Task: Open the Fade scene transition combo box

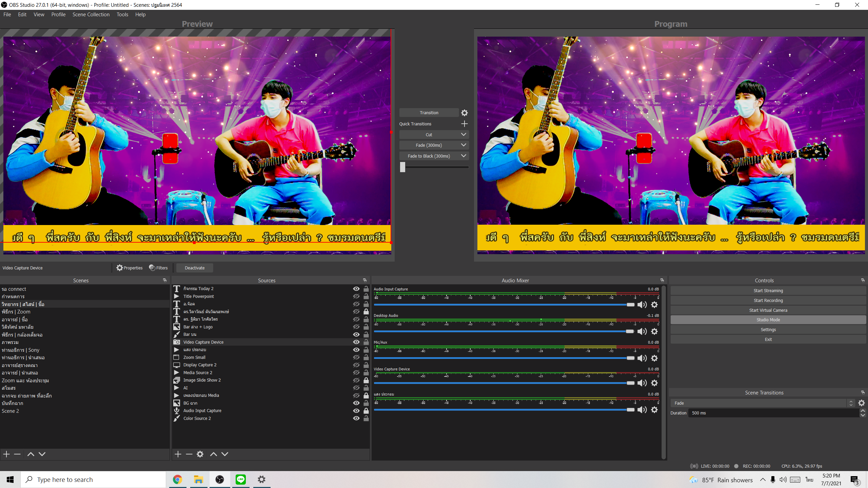Action: coord(762,403)
